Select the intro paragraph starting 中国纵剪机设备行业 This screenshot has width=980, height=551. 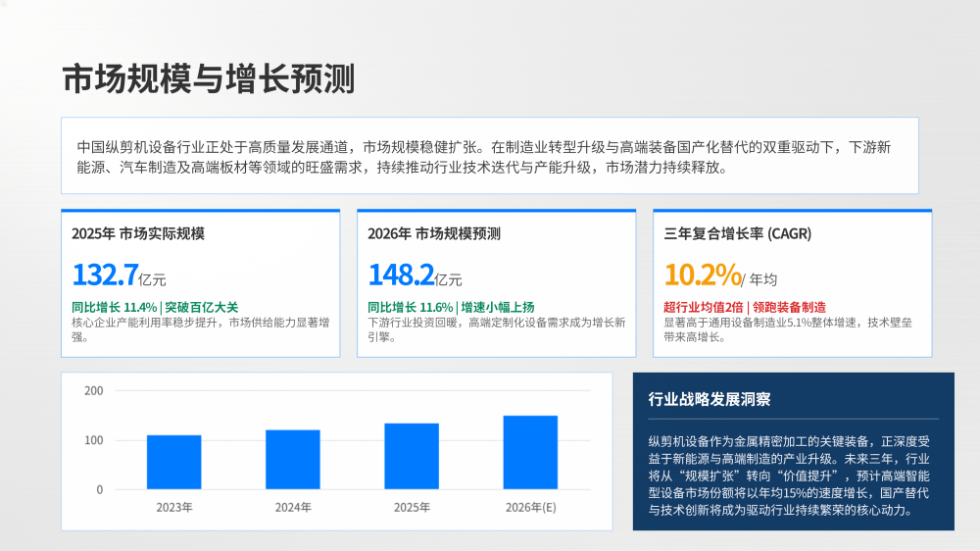coord(484,157)
